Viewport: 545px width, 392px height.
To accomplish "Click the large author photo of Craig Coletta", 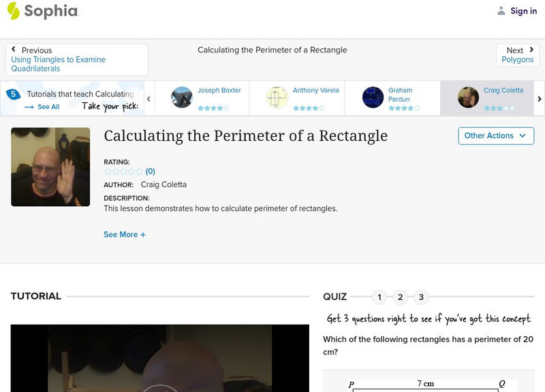I will click(x=50, y=167).
